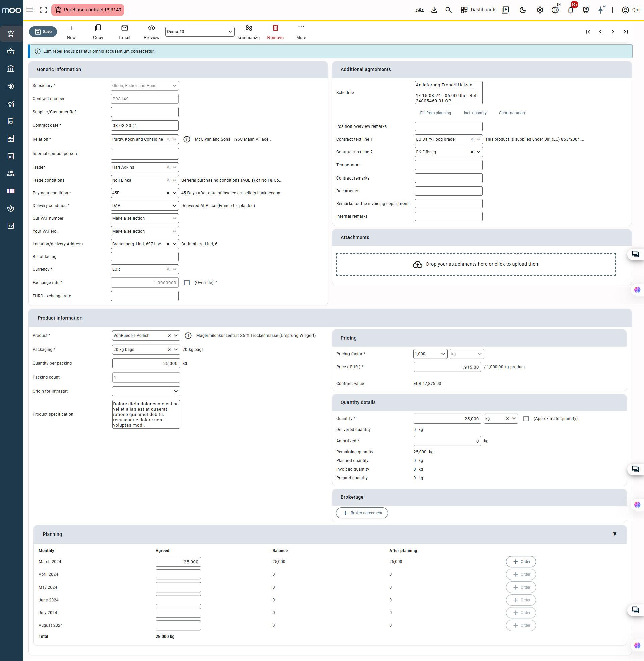
Task: Open the Dashboards menu
Action: (478, 10)
